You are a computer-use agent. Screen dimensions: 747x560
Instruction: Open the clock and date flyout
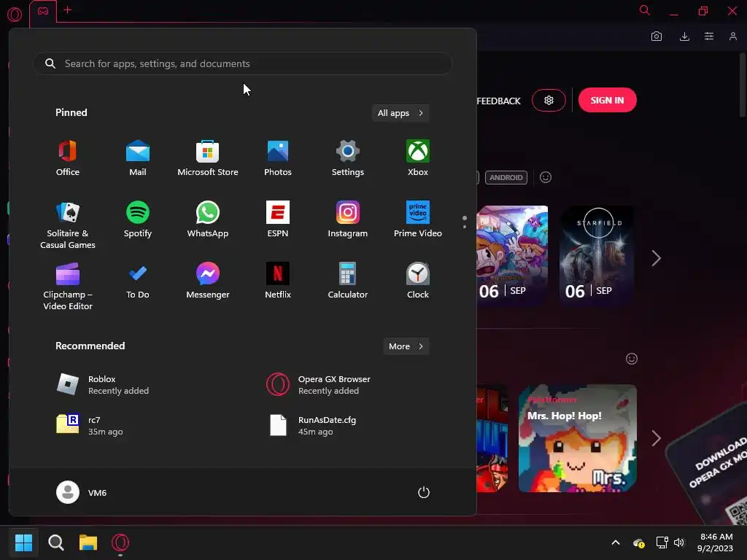[x=716, y=542]
